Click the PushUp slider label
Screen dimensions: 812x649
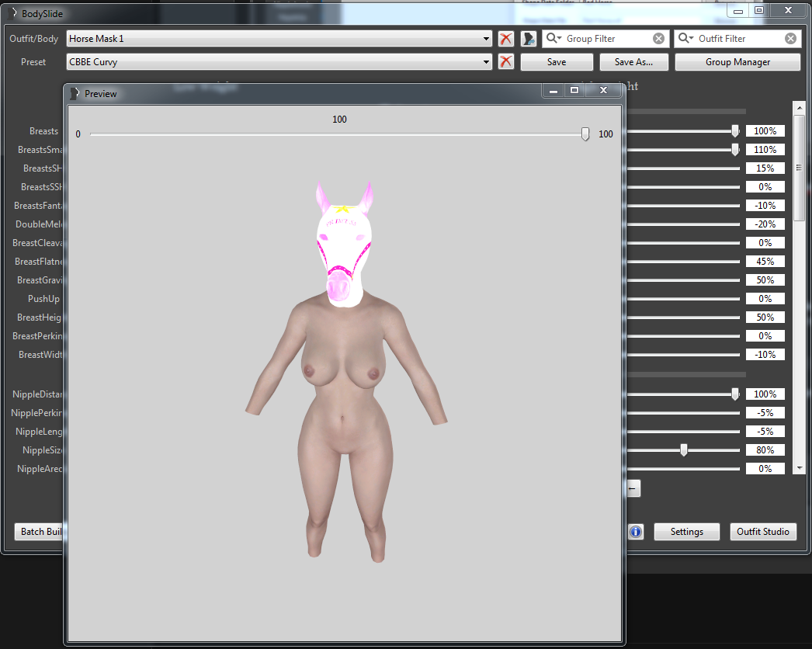(44, 299)
